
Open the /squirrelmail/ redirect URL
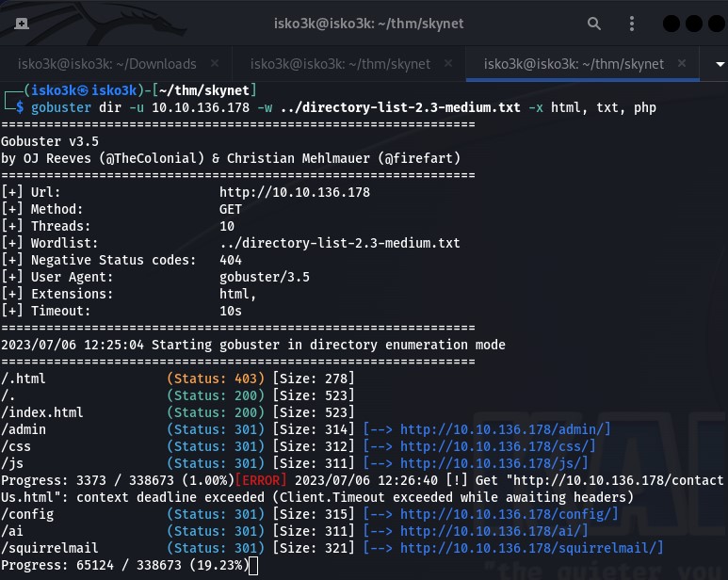point(532,548)
